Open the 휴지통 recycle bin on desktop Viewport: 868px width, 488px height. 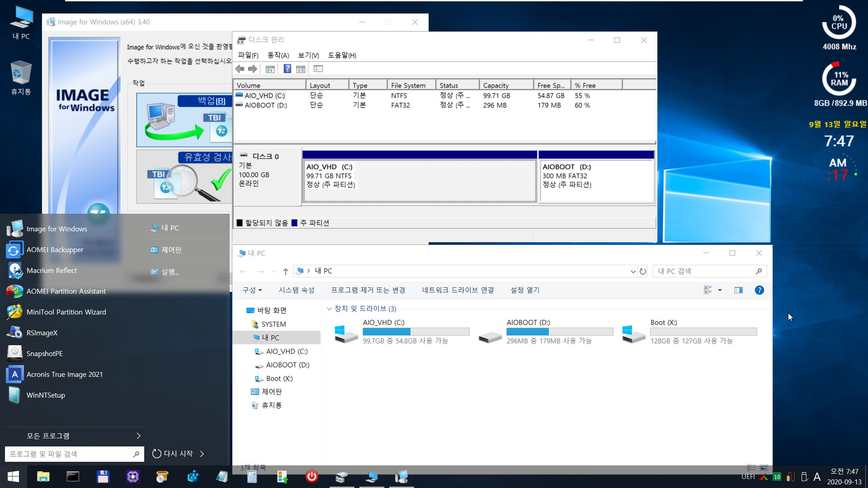21,78
